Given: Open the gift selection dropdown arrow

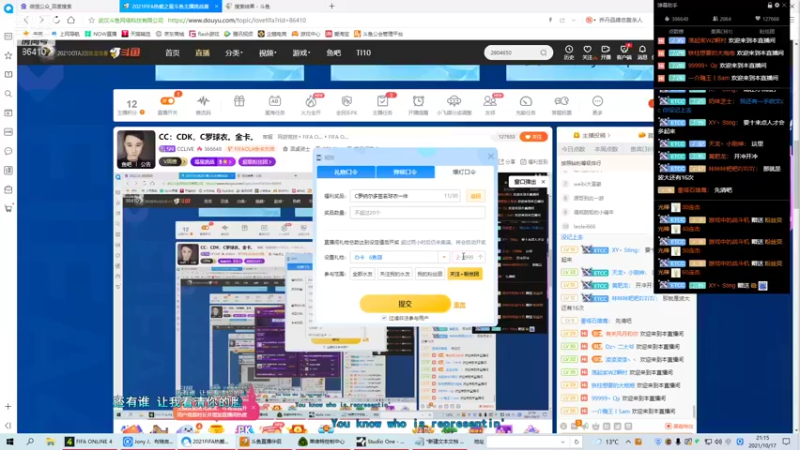Looking at the screenshot, I should (x=444, y=257).
